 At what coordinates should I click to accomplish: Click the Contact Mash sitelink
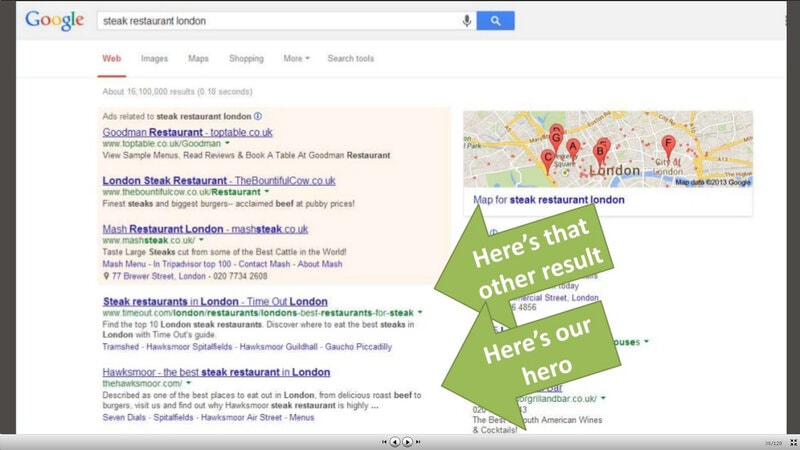[x=264, y=264]
